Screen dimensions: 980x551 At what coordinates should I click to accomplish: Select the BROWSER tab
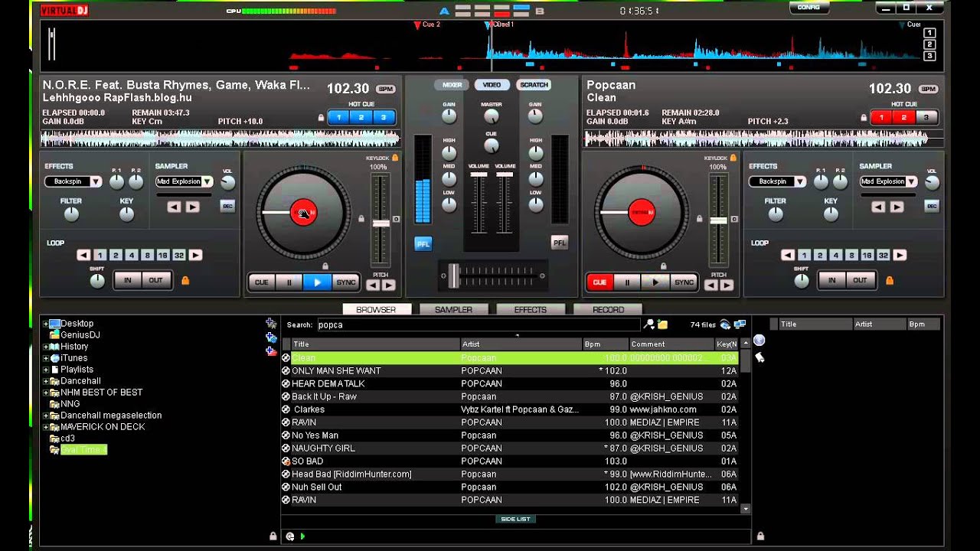click(376, 309)
